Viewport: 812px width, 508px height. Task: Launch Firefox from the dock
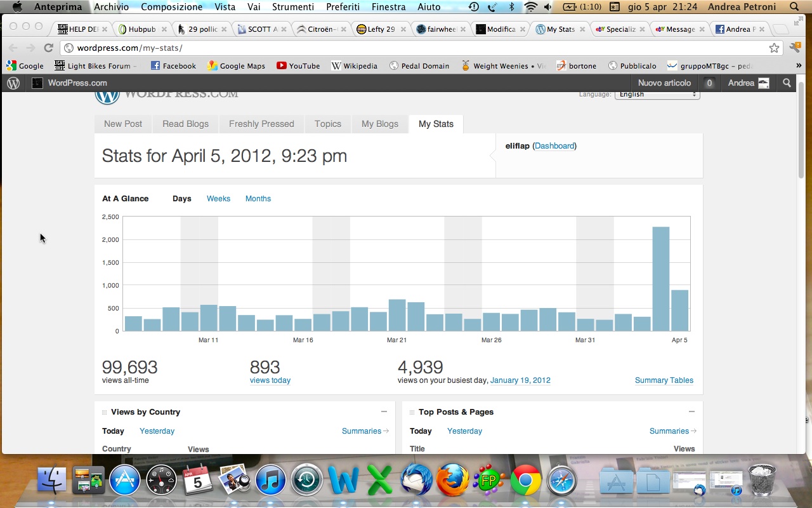(452, 479)
